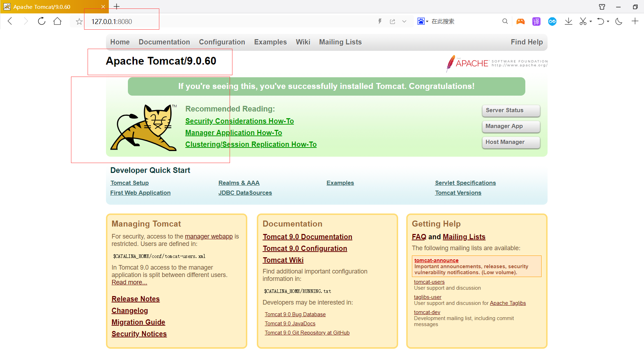Open the Home menu item
Image resolution: width=644 pixels, height=349 pixels.
coord(120,42)
